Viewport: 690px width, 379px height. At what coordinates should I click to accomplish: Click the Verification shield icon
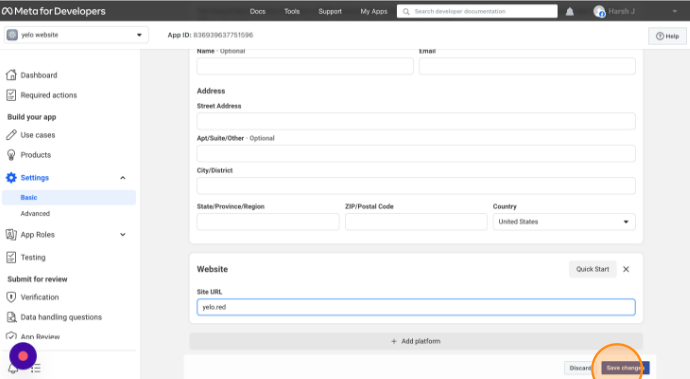pyautogui.click(x=11, y=297)
